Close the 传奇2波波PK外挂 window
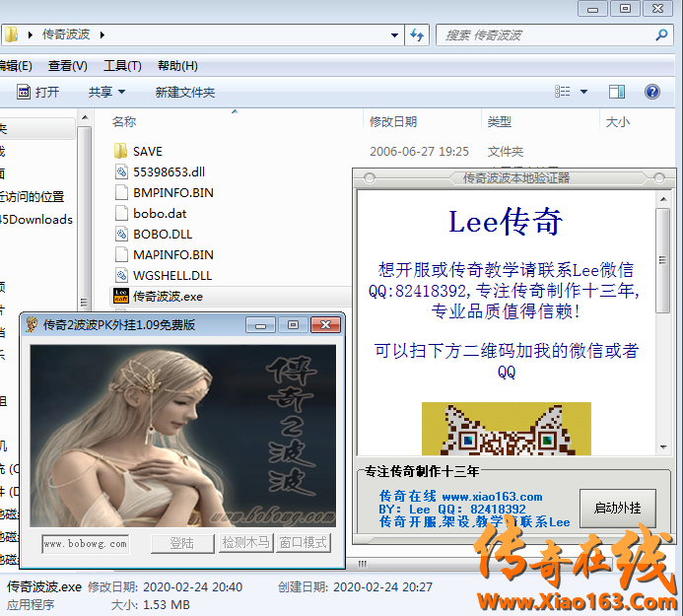Viewport: 683px width, 616px height. click(x=325, y=325)
